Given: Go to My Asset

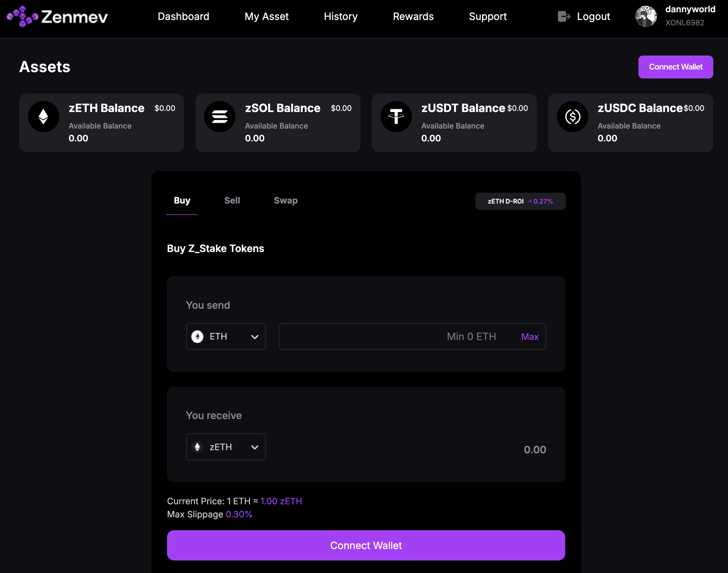Looking at the screenshot, I should [x=267, y=17].
